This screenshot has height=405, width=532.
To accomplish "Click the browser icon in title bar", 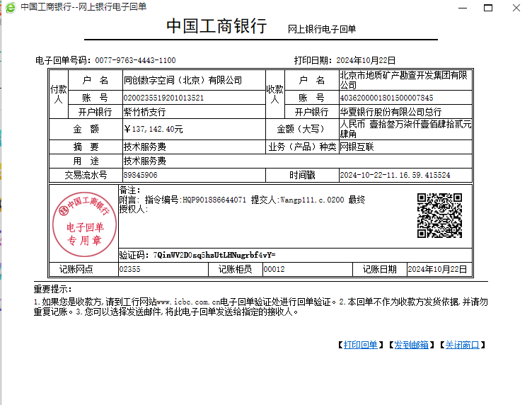I will 11,7.
